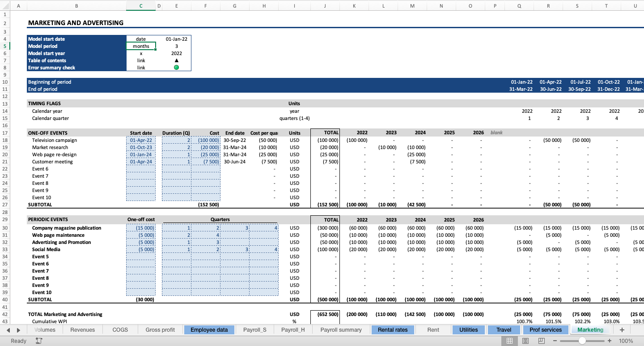The image size is (644, 346).
Task: Switch to the COGS sheet tab
Action: [x=120, y=330]
